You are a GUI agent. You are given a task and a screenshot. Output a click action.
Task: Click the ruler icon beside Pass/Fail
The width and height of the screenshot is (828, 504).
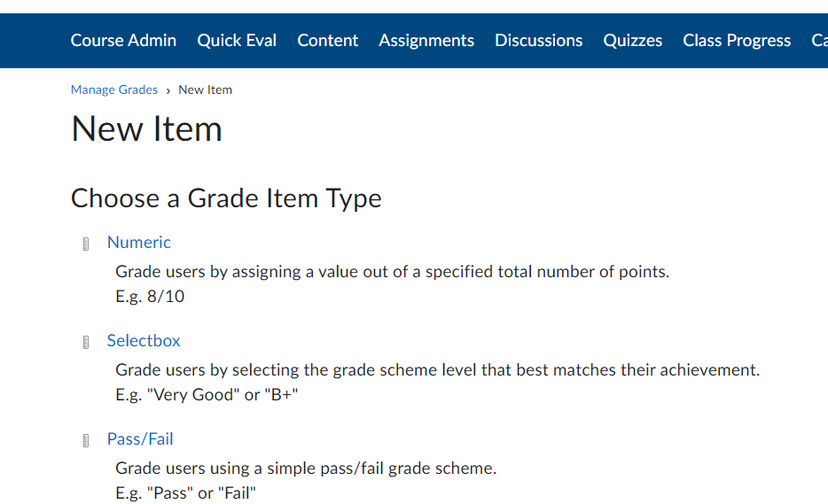click(86, 441)
